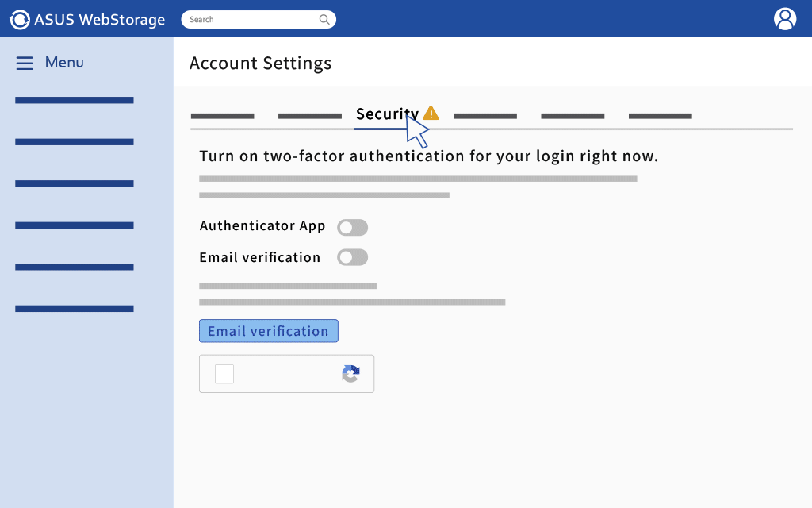Select the last tab in the settings row
Viewport: 812px width, 508px height.
(660, 116)
